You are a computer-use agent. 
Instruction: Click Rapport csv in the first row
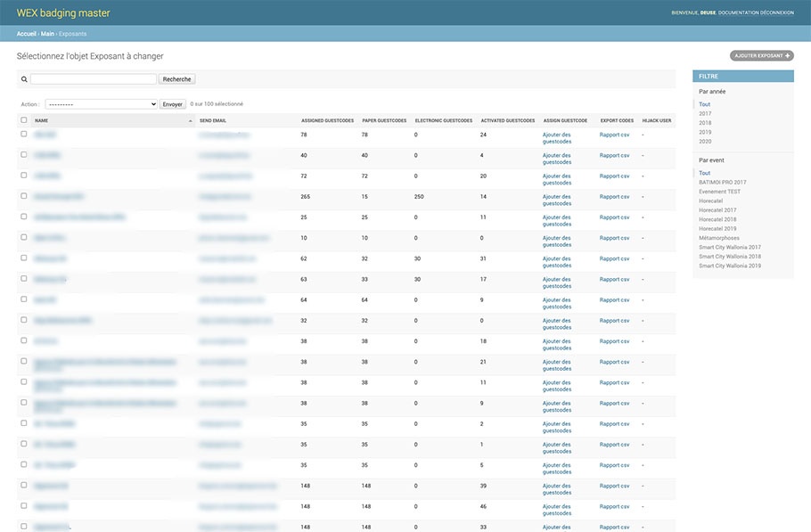click(614, 135)
